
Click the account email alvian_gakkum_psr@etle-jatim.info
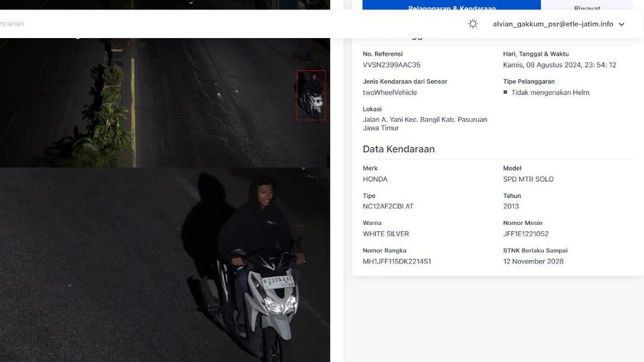point(552,24)
